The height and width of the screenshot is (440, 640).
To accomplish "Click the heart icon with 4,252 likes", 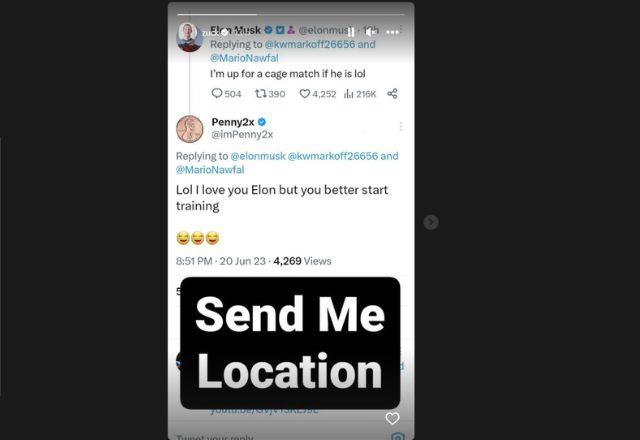I will click(x=304, y=94).
